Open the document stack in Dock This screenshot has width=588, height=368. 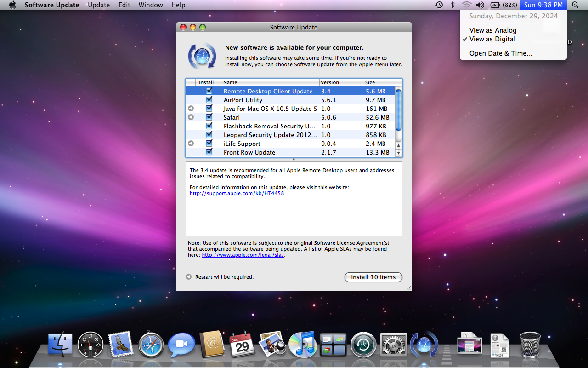point(469,345)
